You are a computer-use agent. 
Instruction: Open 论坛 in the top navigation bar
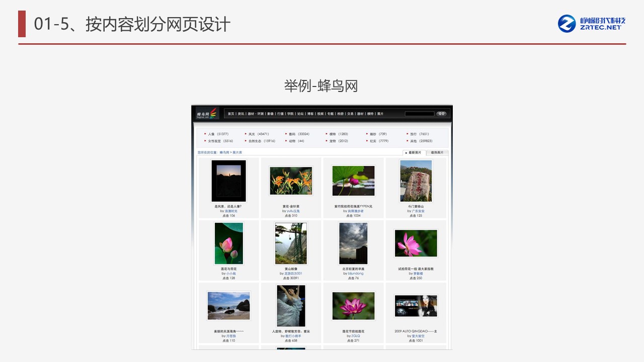300,114
